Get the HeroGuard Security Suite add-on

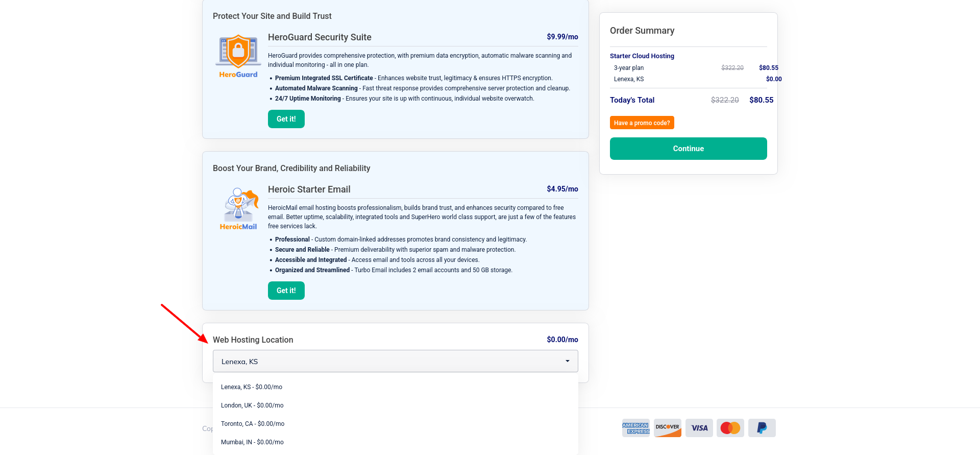coord(286,119)
